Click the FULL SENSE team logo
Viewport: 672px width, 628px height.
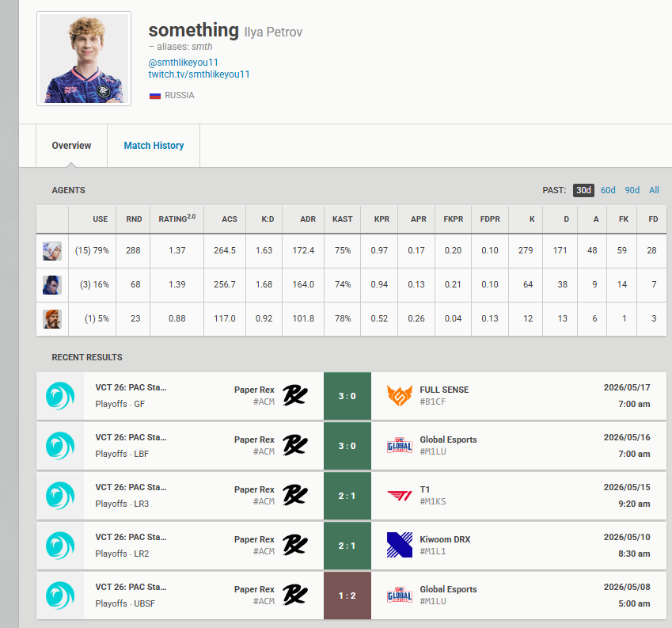pyautogui.click(x=400, y=396)
